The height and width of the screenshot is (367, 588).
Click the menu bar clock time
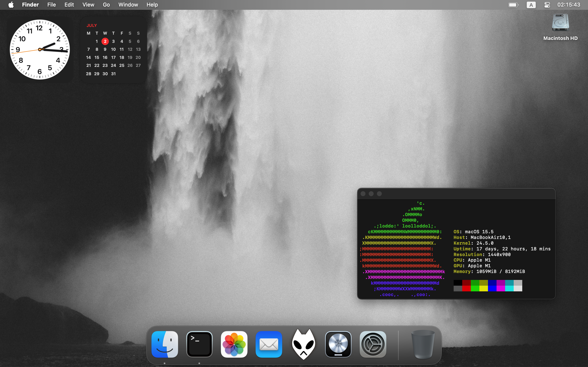click(x=569, y=5)
